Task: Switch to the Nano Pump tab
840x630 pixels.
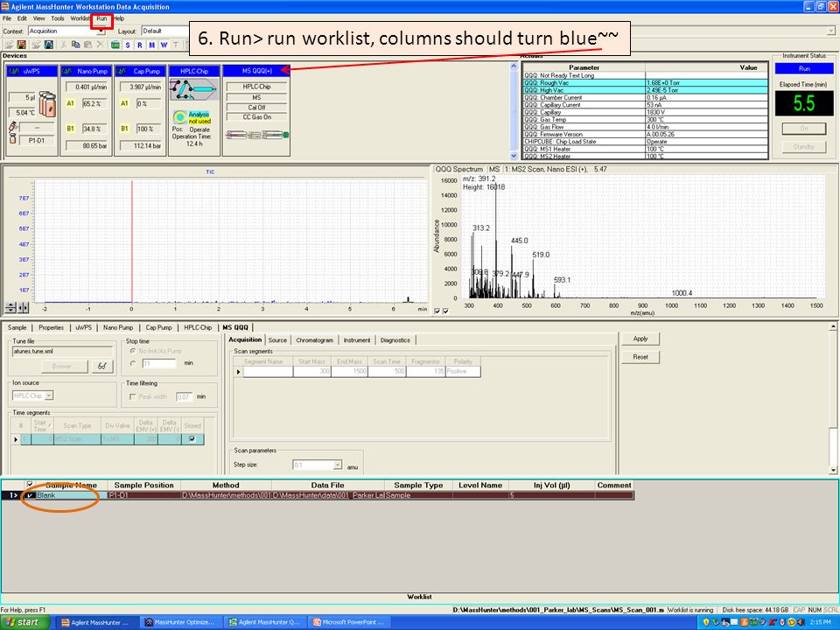Action: click(x=118, y=327)
